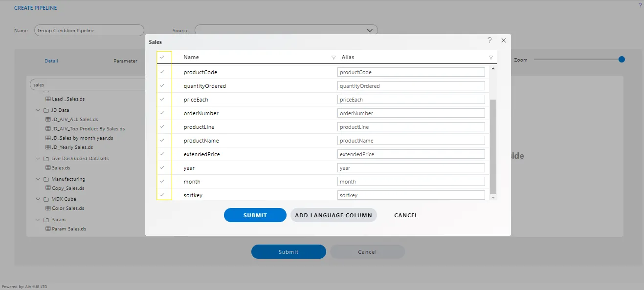Uncheck the month row checkbox
The height and width of the screenshot is (290, 644).
click(162, 181)
